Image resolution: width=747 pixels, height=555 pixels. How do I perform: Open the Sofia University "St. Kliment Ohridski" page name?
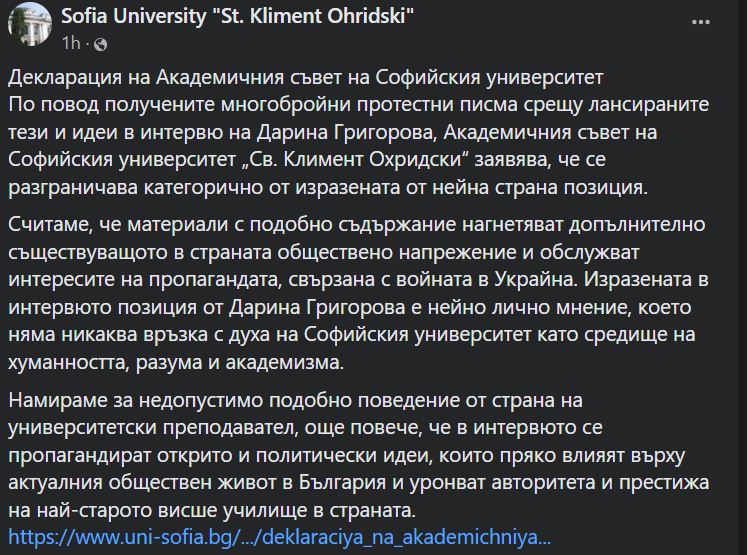[237, 16]
